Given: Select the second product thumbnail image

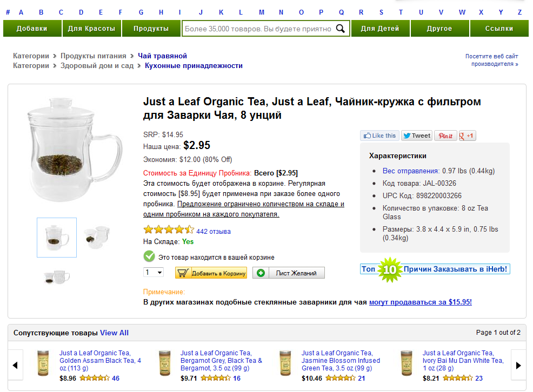Looking at the screenshot, I should point(97,235).
